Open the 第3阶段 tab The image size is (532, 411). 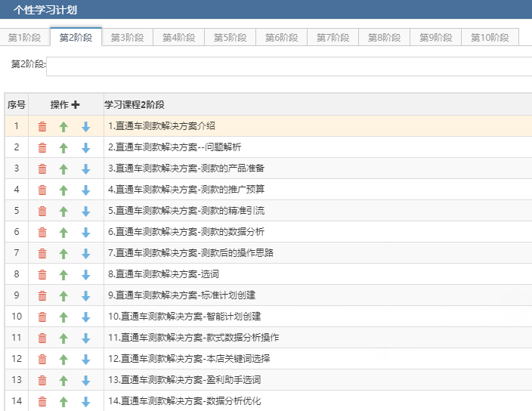(x=128, y=38)
